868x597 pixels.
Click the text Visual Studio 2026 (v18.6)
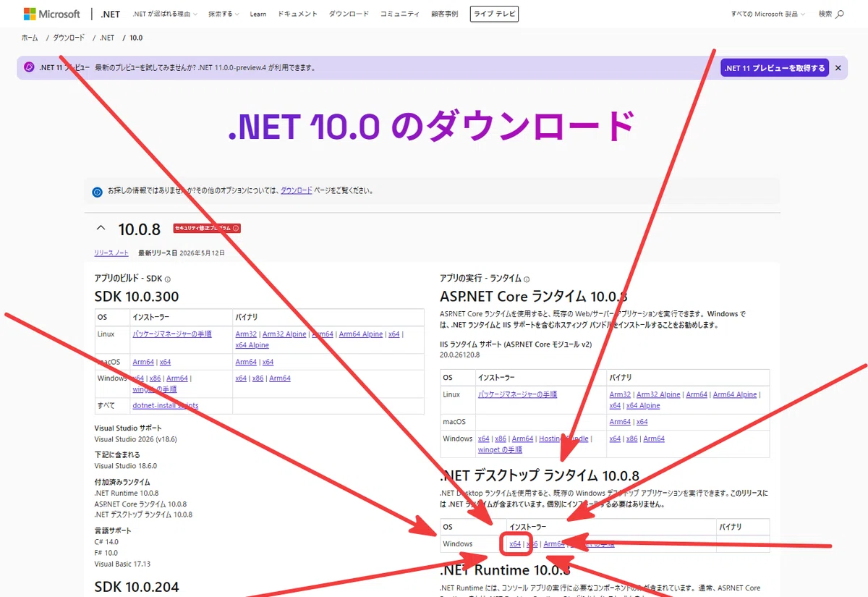135,439
